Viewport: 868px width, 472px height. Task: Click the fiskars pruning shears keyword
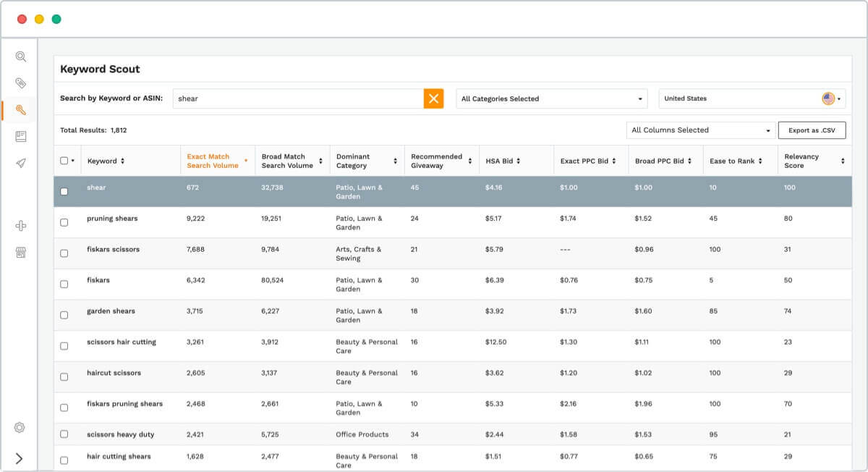pos(125,404)
